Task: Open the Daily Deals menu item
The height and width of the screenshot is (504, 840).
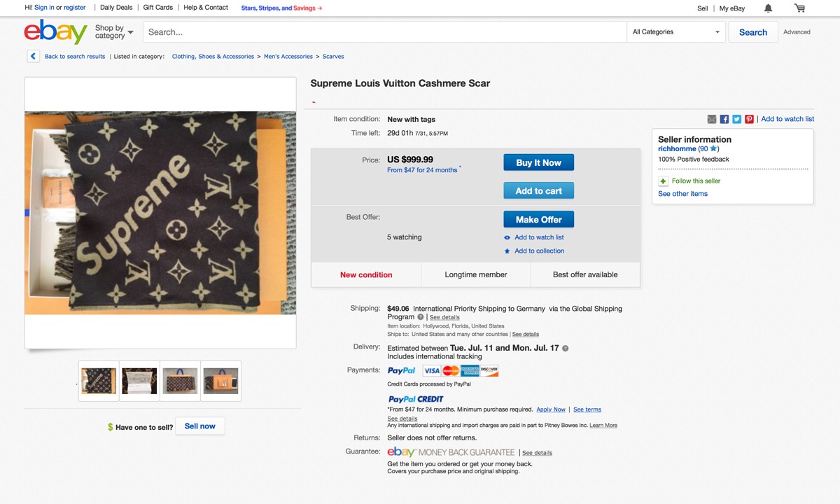Action: click(116, 8)
